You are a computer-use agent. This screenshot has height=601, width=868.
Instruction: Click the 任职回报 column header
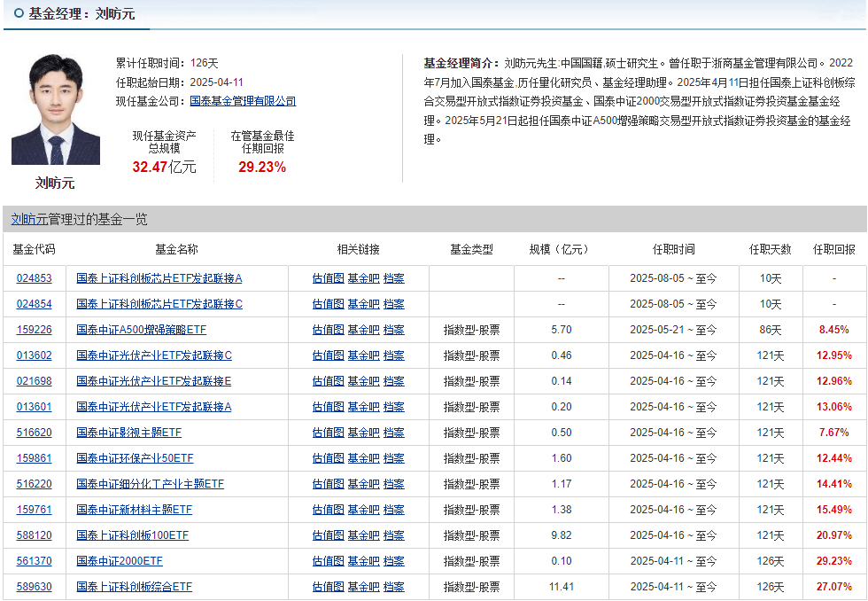833,249
